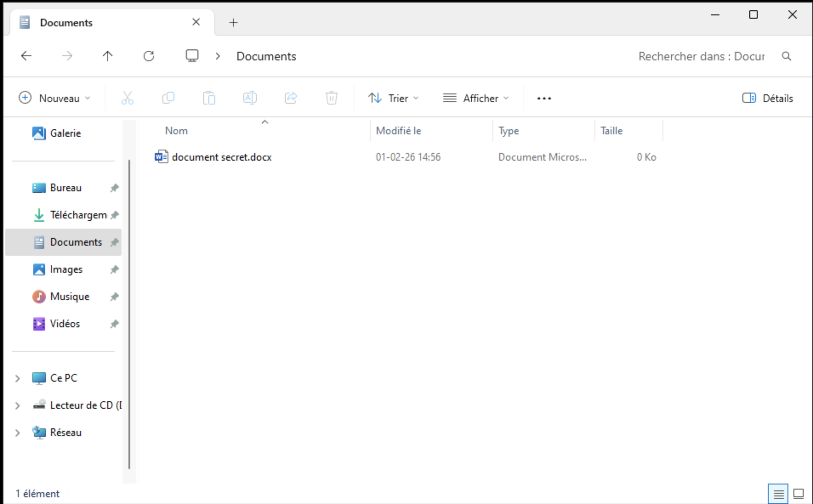Open Vidéos in the sidebar
This screenshot has width=813, height=504.
pos(64,324)
